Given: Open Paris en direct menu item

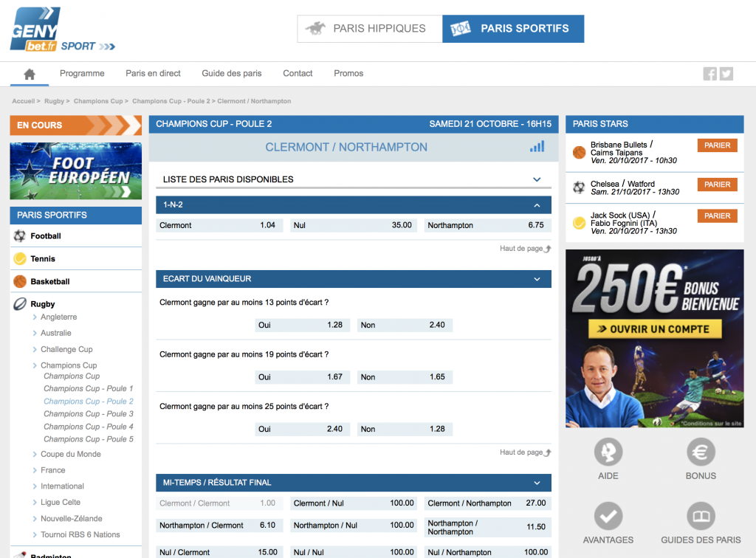Looking at the screenshot, I should [153, 73].
